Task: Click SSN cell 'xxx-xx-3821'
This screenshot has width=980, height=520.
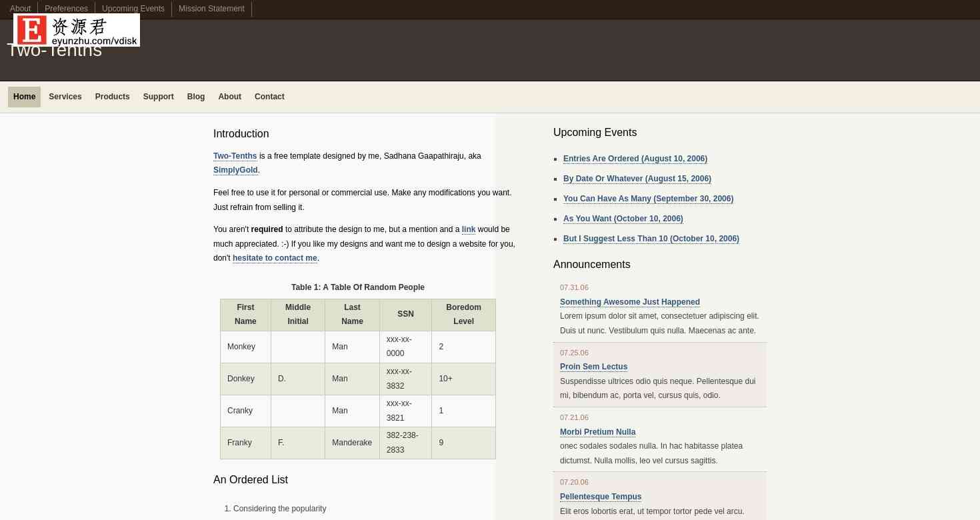Action: tap(405, 411)
